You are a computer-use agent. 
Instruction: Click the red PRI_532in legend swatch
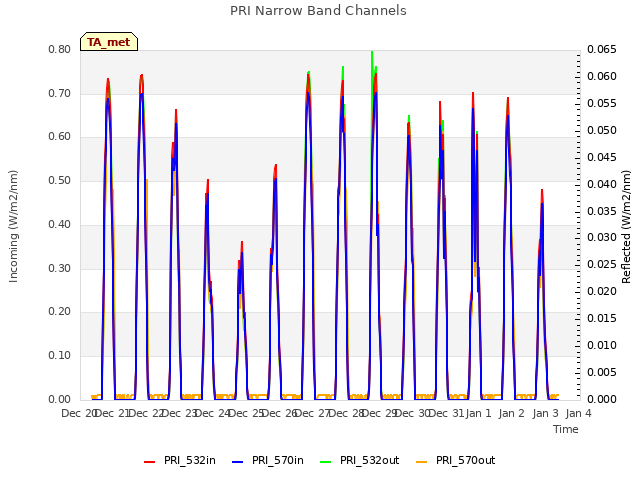(x=149, y=462)
